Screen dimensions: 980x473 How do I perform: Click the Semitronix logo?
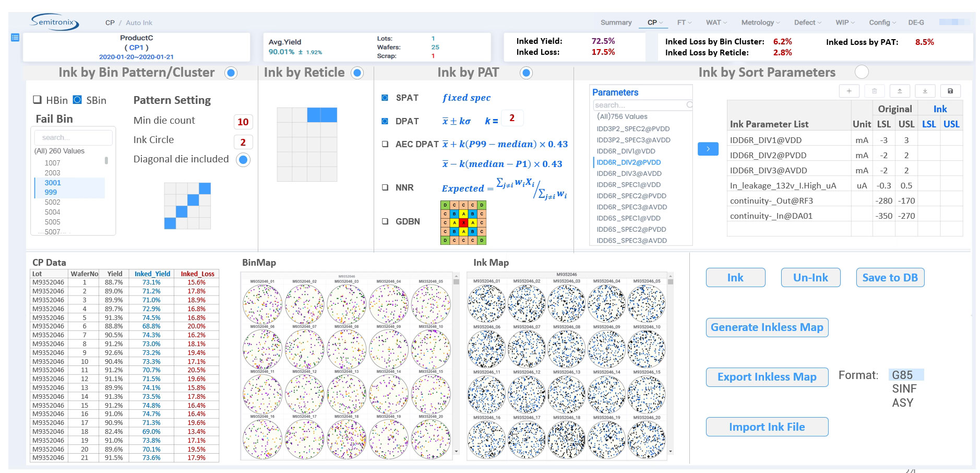(55, 22)
